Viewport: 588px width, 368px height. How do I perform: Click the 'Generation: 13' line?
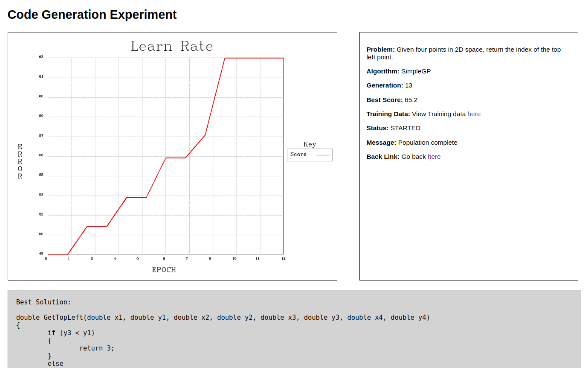(389, 85)
